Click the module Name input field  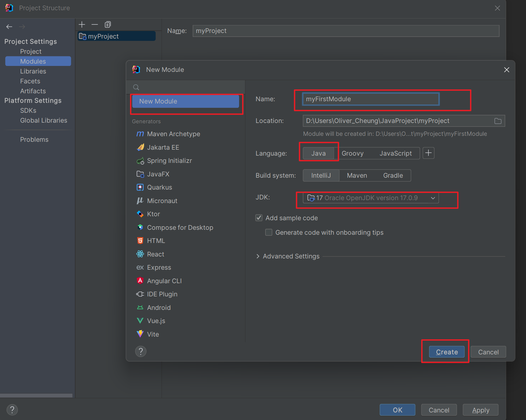[371, 99]
